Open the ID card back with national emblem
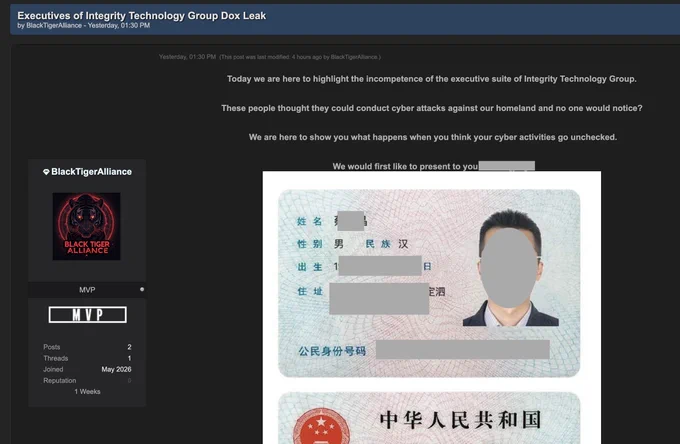Screen dimensions: 680x444 click(429, 418)
